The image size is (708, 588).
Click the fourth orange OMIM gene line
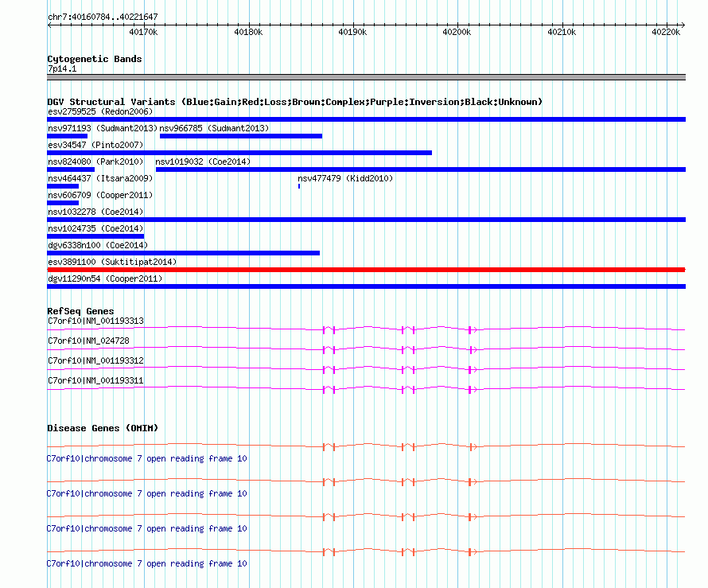[x=366, y=551]
